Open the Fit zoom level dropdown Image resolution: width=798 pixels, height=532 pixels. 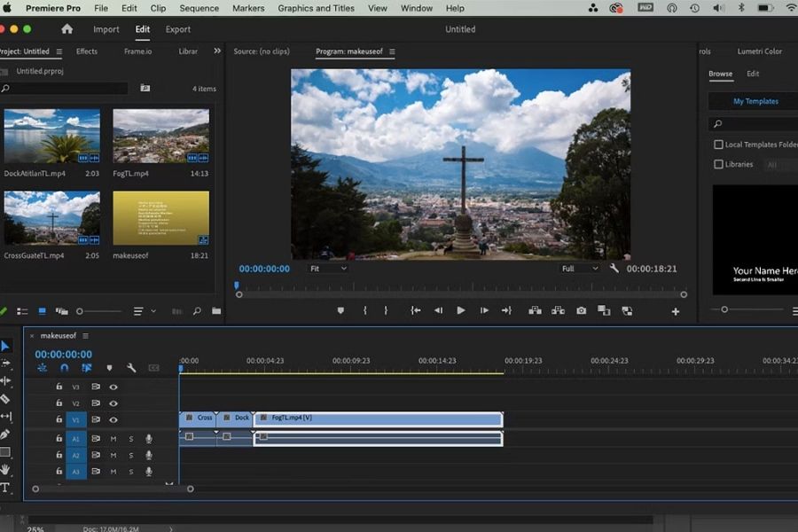(x=327, y=268)
